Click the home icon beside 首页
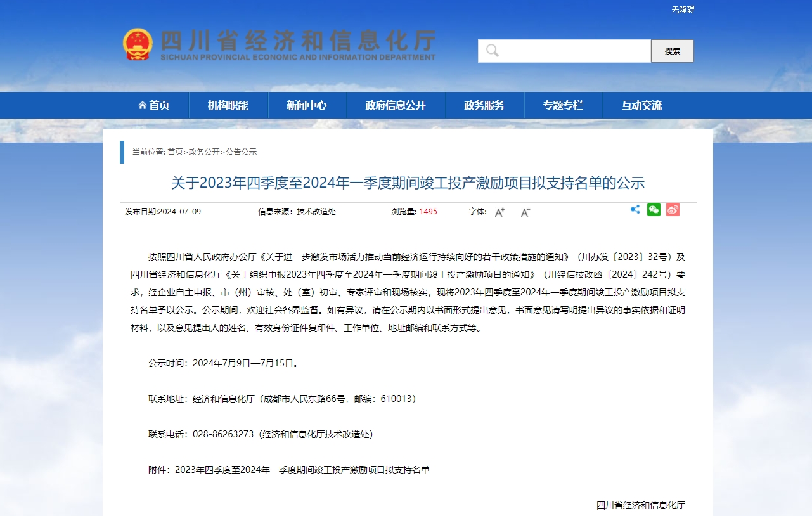 (x=143, y=105)
